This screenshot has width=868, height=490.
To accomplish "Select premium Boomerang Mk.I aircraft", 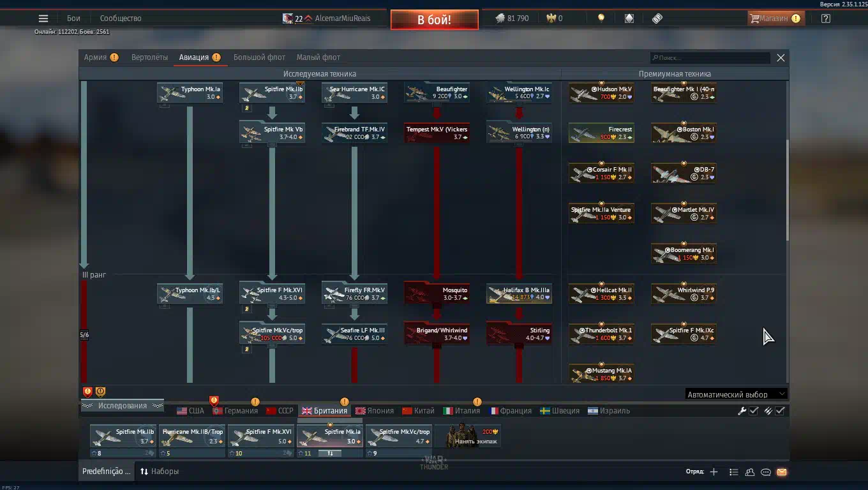I will [x=684, y=253].
